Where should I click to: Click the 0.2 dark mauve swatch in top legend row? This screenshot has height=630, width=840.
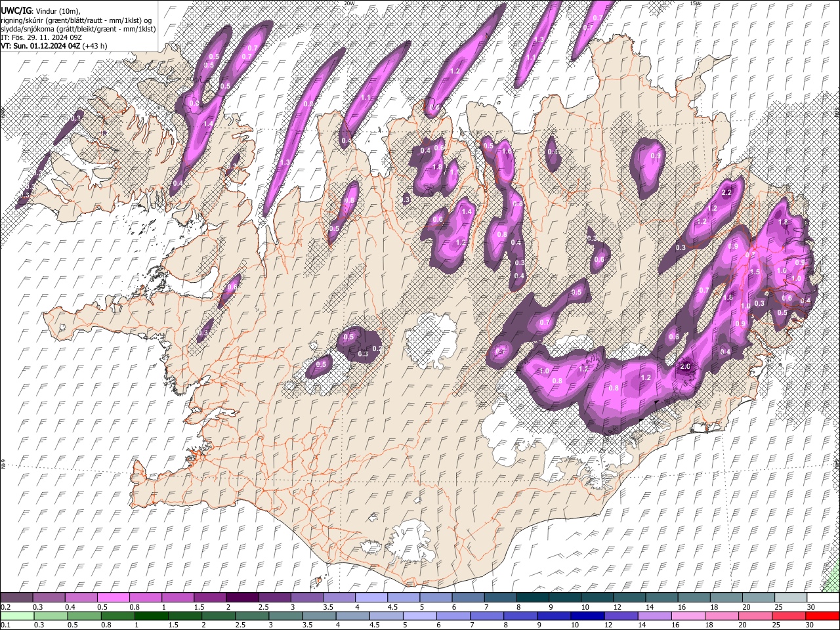(16, 598)
